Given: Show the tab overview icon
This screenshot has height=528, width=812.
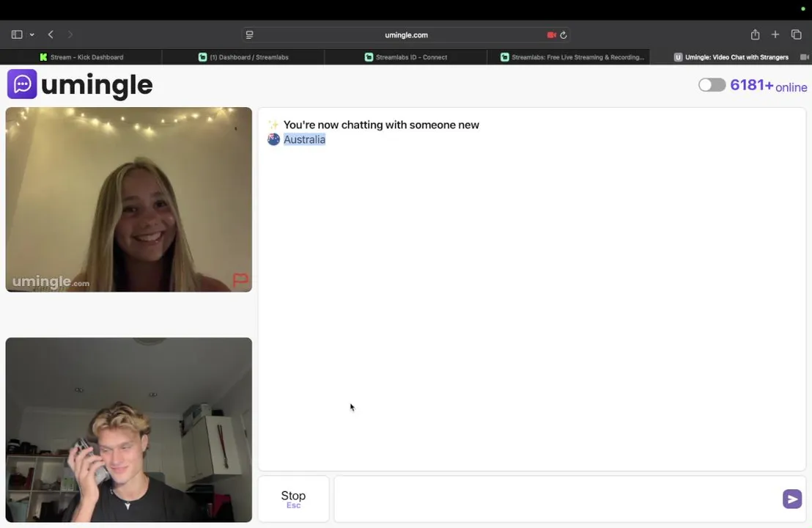Looking at the screenshot, I should (797, 34).
